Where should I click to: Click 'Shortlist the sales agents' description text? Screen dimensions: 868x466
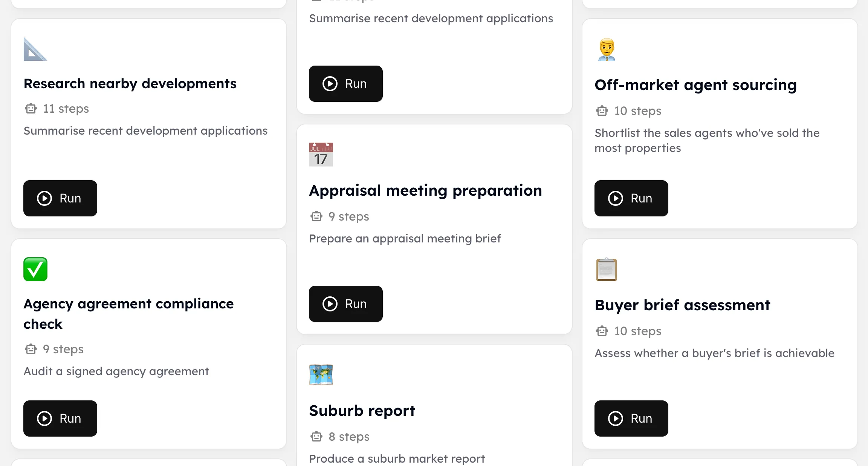[707, 141]
